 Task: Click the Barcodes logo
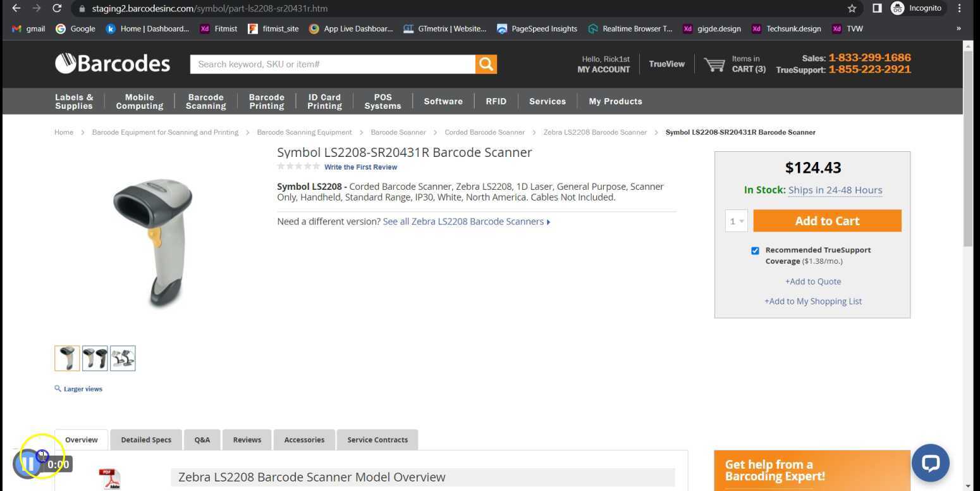[x=113, y=64]
